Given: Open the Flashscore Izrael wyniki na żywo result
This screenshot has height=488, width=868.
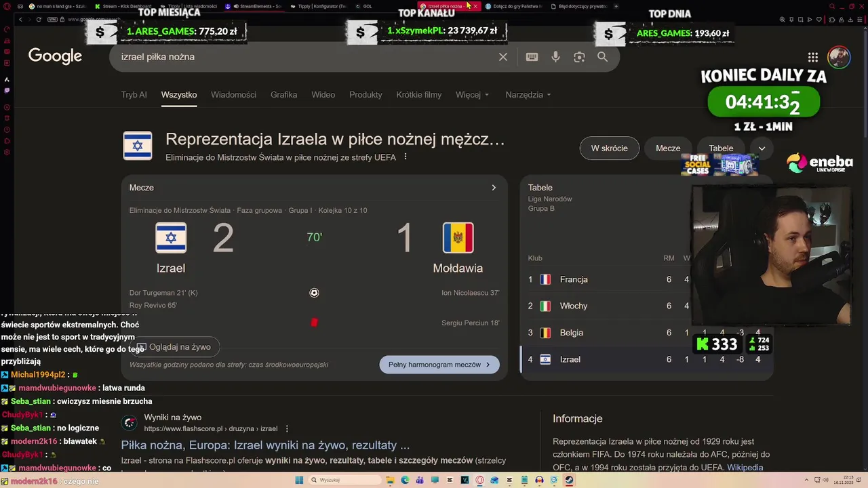Looking at the screenshot, I should pyautogui.click(x=265, y=445).
